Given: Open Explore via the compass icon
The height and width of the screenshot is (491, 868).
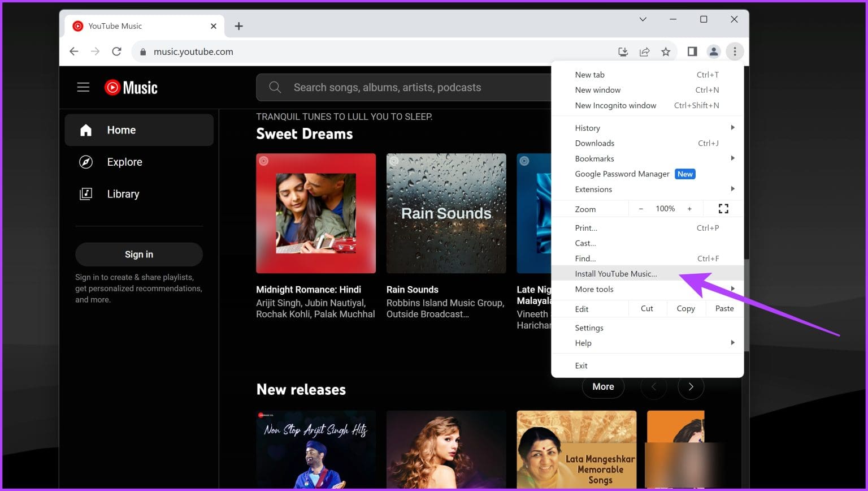Looking at the screenshot, I should coord(86,162).
